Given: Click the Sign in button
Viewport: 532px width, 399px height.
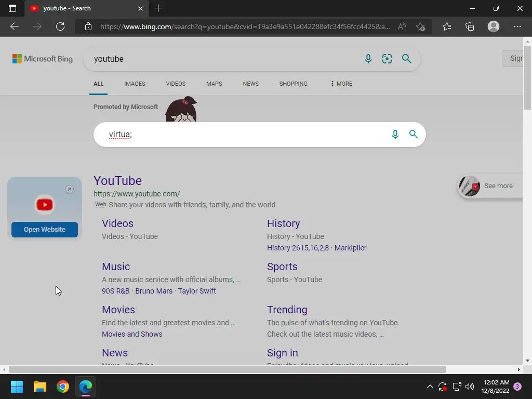Looking at the screenshot, I should click(x=513, y=58).
